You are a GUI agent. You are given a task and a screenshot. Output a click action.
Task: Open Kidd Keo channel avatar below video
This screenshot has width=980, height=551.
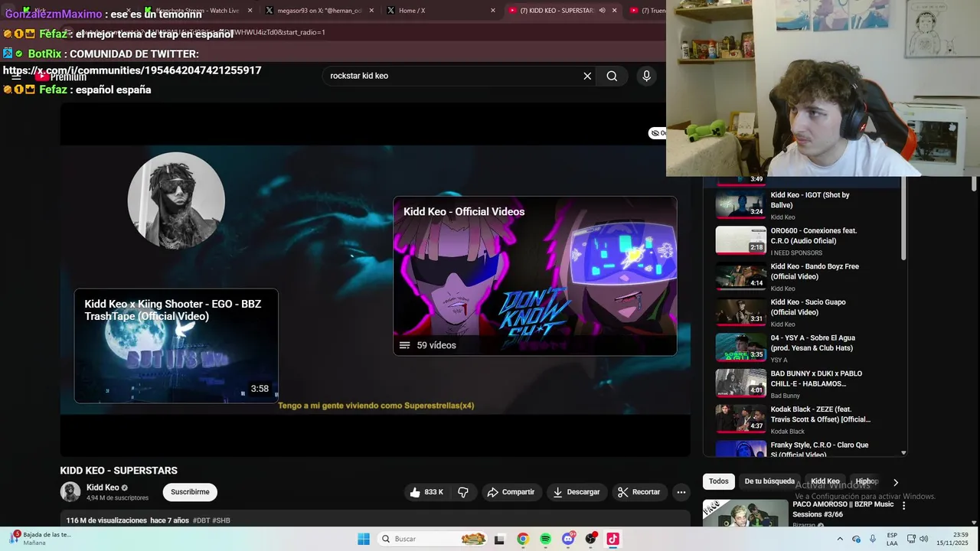(x=70, y=492)
